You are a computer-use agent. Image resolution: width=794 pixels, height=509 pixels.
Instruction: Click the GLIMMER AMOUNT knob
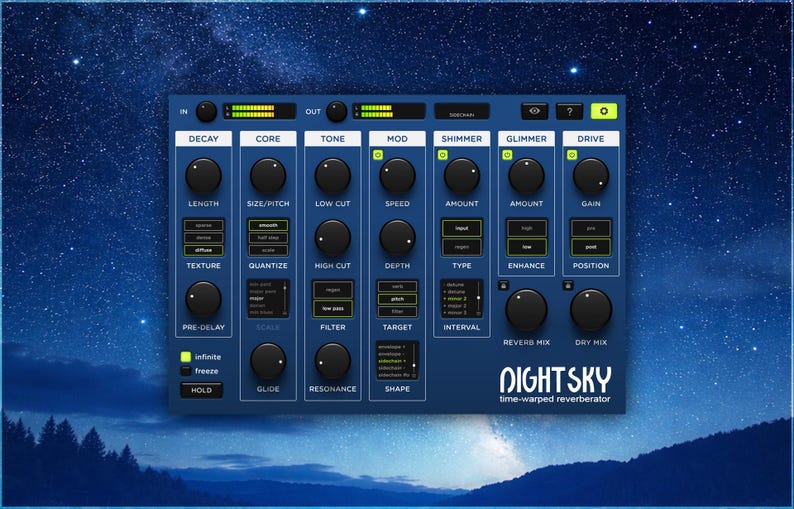(x=527, y=176)
